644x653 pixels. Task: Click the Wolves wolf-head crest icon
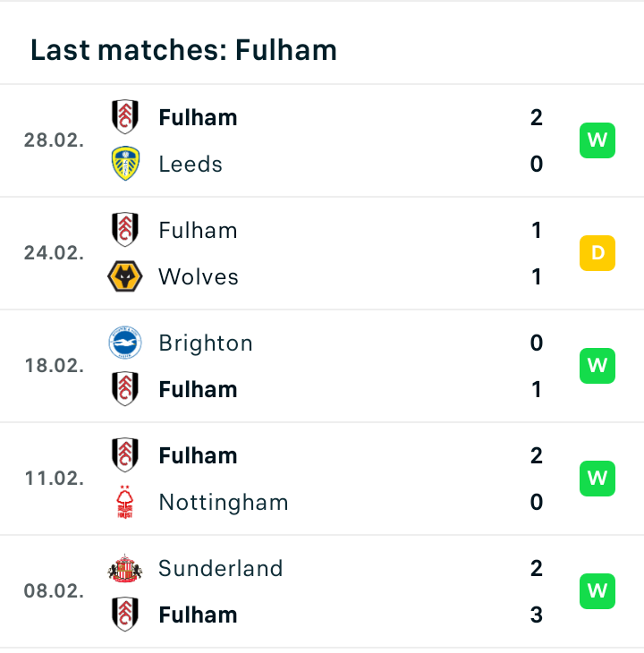click(125, 276)
